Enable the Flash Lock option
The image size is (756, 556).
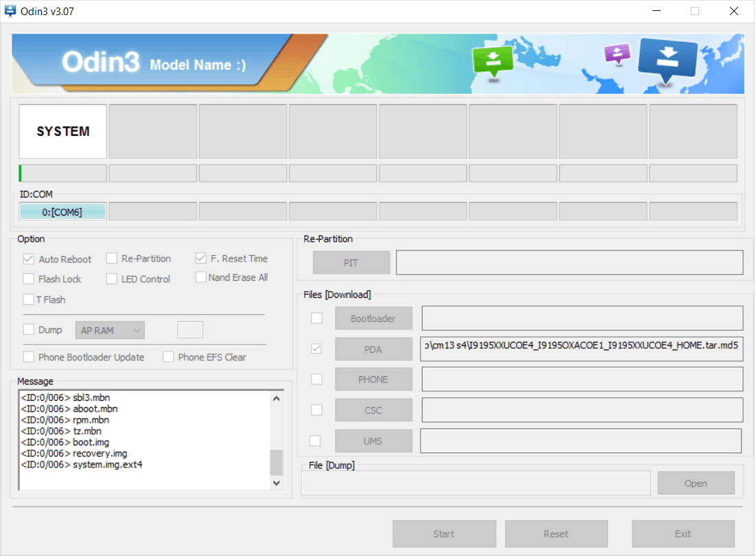[x=28, y=279]
